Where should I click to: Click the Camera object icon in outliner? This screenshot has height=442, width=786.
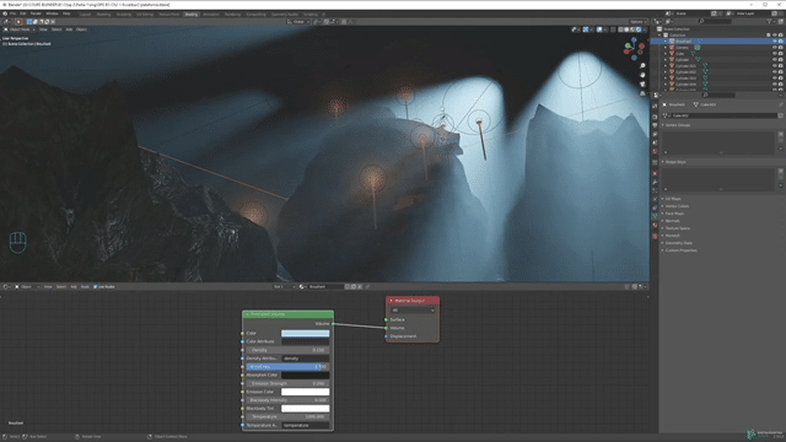pyautogui.click(x=670, y=47)
